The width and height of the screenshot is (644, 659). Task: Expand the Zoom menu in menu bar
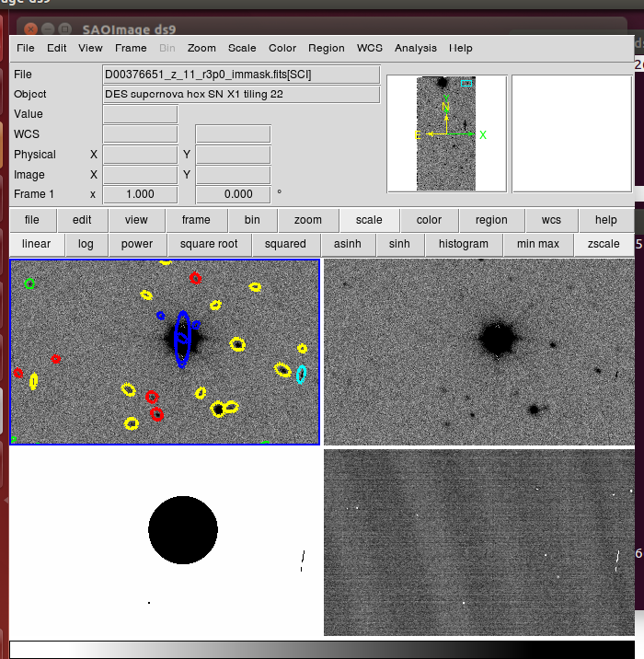coord(201,48)
